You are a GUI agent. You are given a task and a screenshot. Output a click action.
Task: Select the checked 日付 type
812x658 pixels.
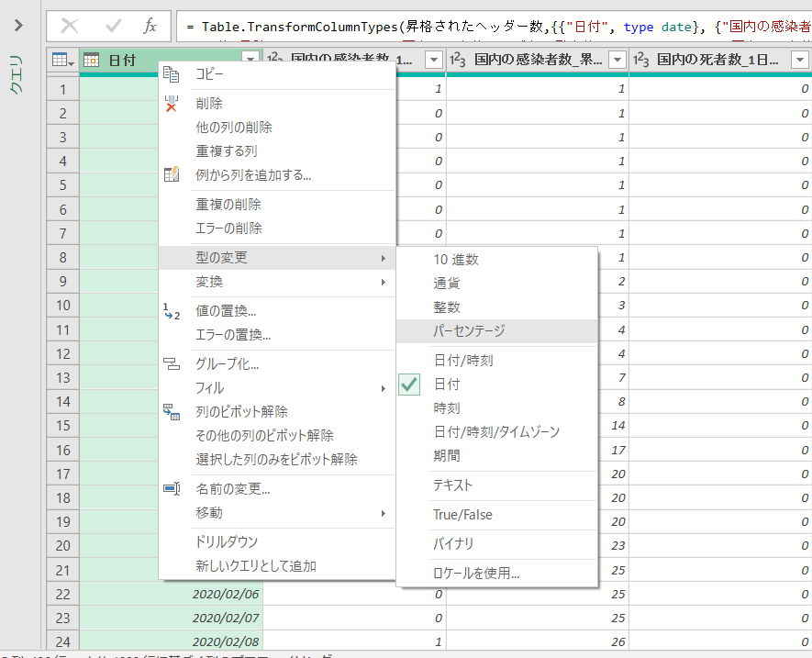tap(447, 385)
